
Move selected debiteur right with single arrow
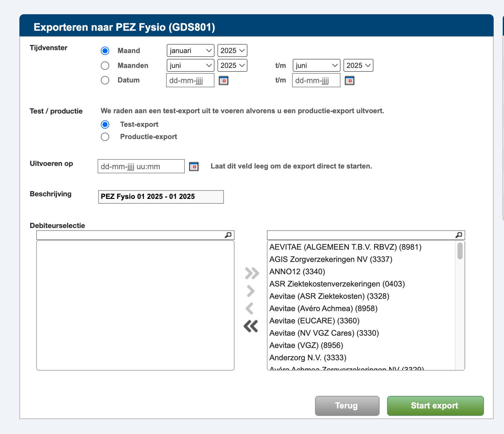(x=251, y=291)
